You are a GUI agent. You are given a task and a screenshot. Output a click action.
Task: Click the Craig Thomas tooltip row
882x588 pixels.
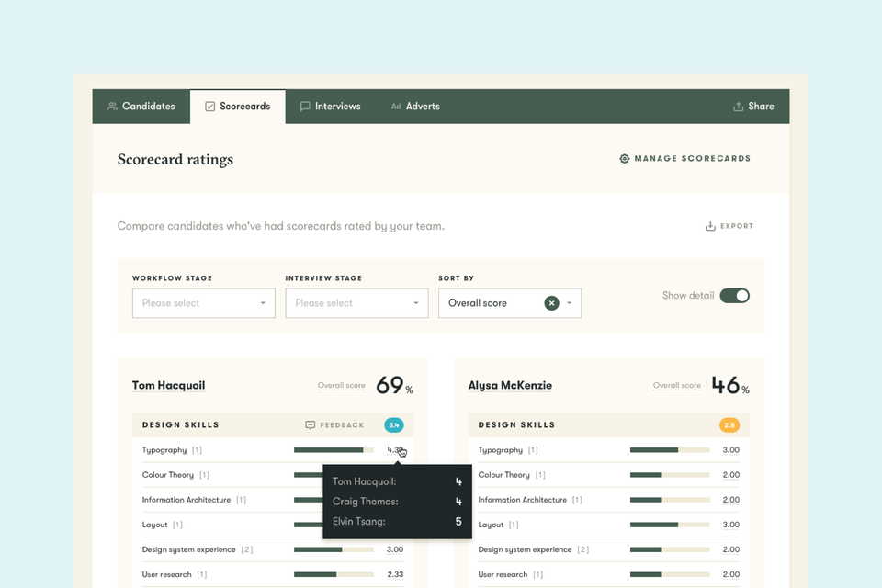coord(397,502)
